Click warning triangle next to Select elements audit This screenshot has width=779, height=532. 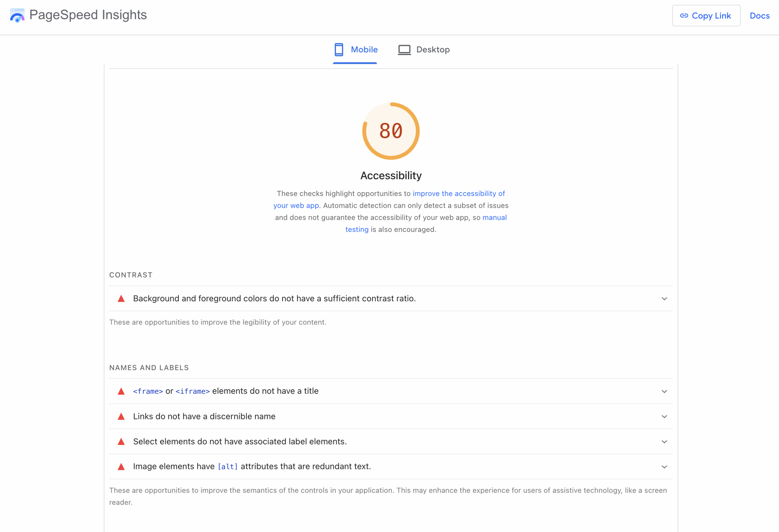click(121, 442)
